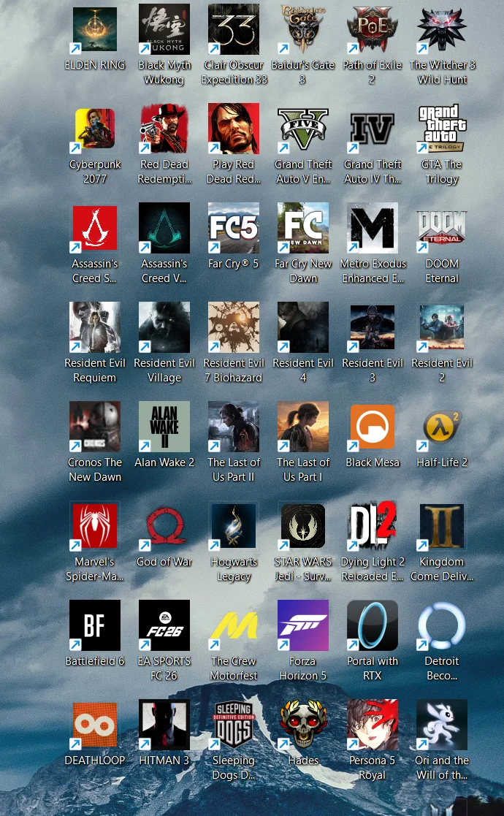Click the Resident Evil 2 shortcut
The image size is (504, 816).
point(442,327)
